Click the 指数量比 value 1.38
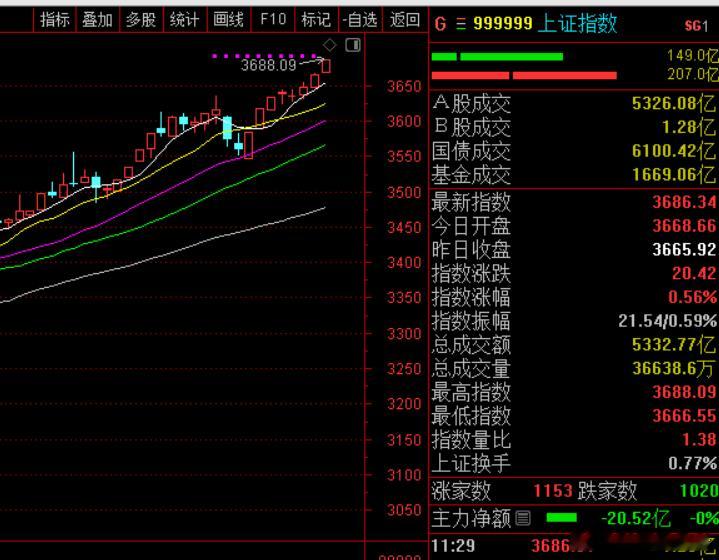The width and height of the screenshot is (719, 560). coord(699,440)
